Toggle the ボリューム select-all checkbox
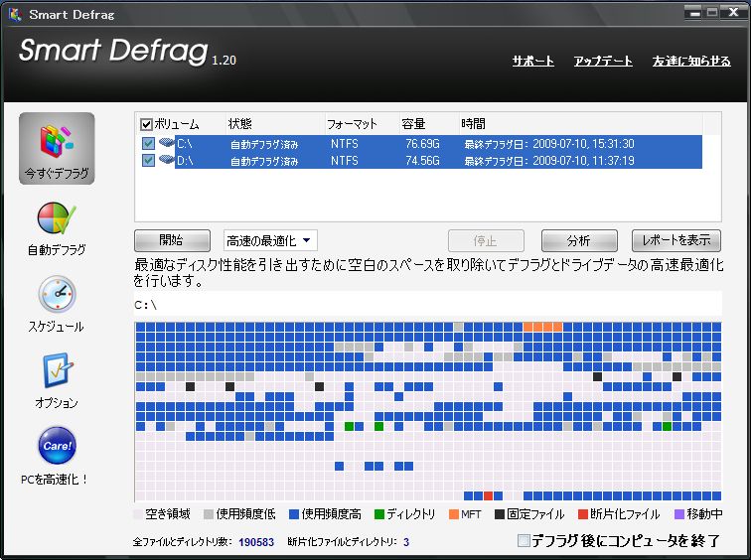 pos(147,124)
